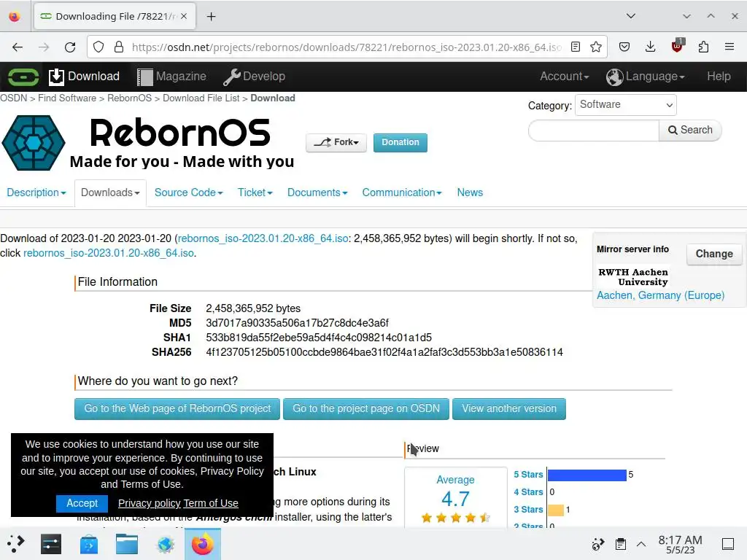Open the Help link

click(x=719, y=76)
